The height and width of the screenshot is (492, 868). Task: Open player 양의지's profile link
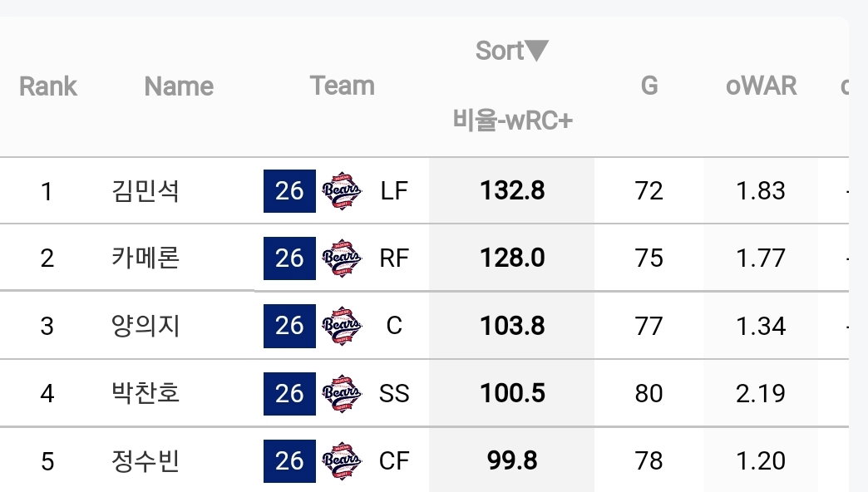[145, 326]
